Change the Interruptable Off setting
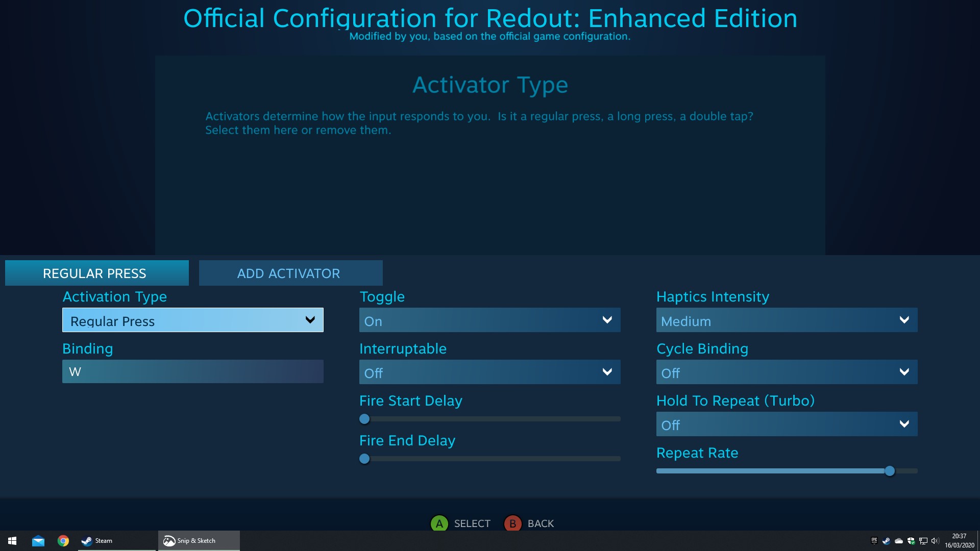Viewport: 980px width, 551px height. [x=489, y=372]
